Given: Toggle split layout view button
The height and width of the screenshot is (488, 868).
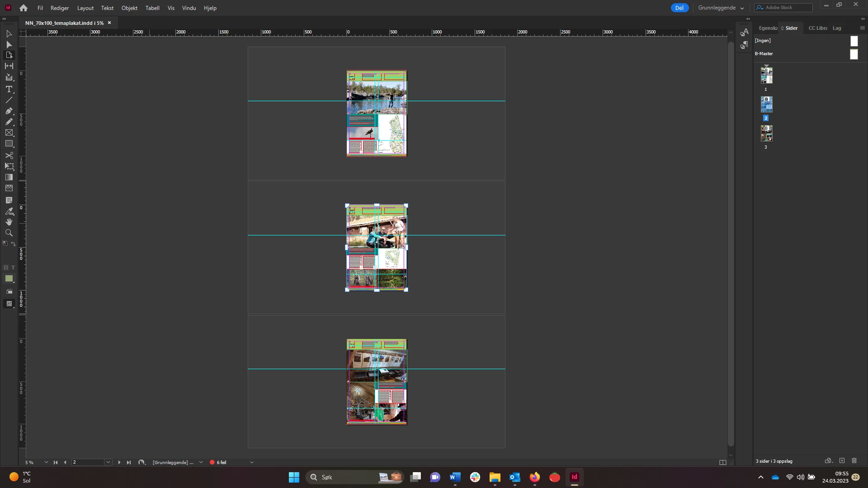Looking at the screenshot, I should [722, 462].
